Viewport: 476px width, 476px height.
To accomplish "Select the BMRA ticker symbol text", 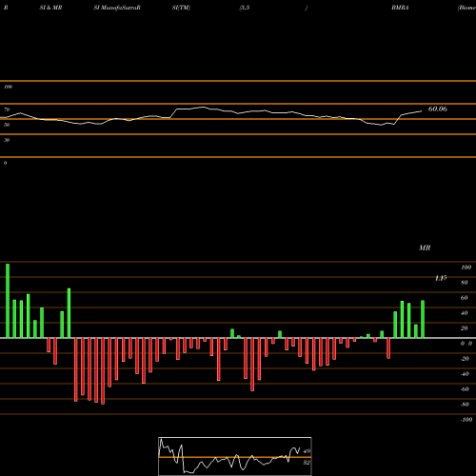I will tap(400, 8).
